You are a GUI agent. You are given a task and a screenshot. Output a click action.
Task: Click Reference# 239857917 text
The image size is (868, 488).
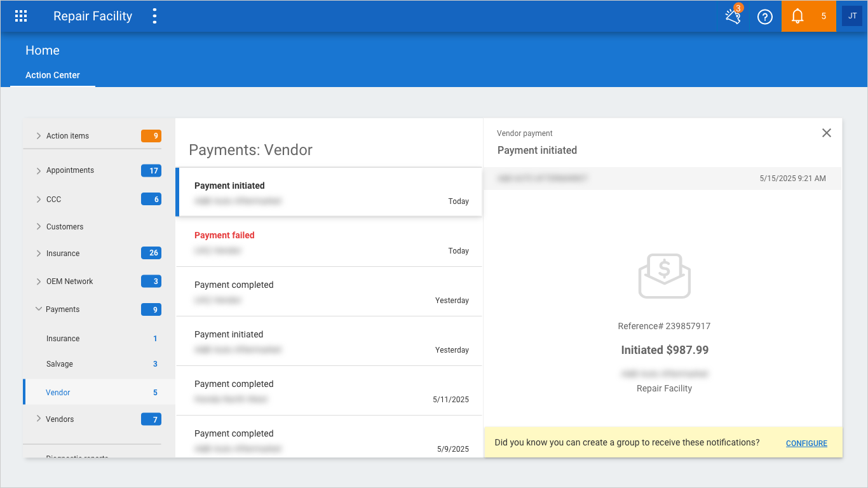click(x=664, y=326)
